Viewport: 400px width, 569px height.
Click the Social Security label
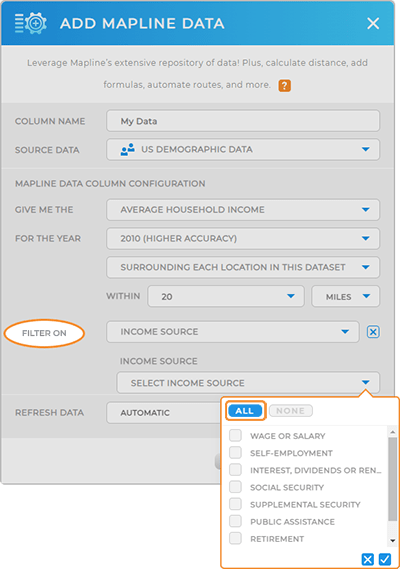(x=287, y=487)
